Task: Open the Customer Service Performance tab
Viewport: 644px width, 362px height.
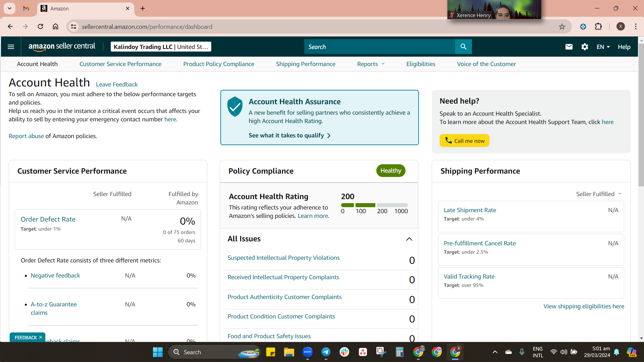Action: [120, 64]
